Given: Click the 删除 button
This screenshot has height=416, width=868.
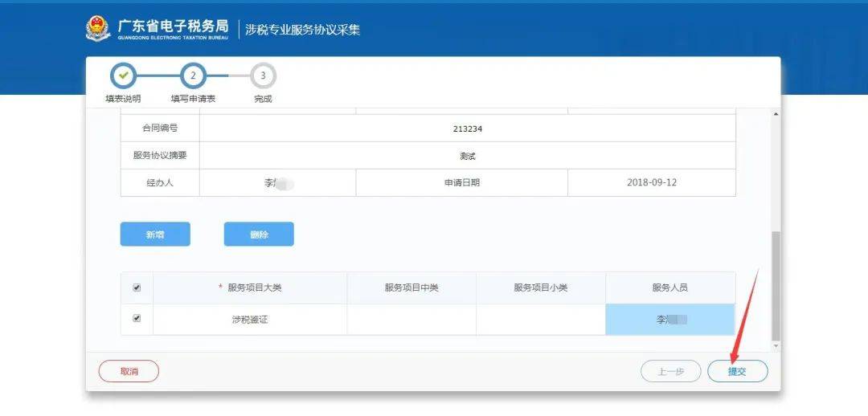Looking at the screenshot, I should (x=259, y=234).
